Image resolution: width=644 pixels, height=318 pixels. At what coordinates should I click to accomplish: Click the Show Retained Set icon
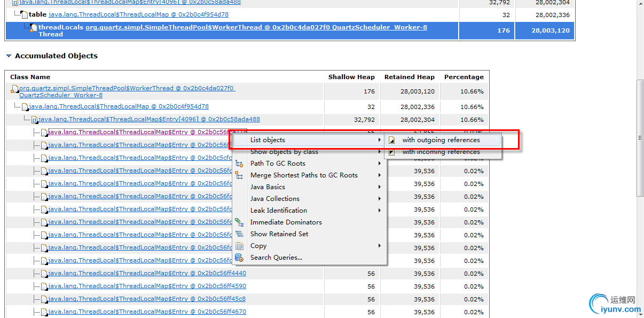(239, 234)
